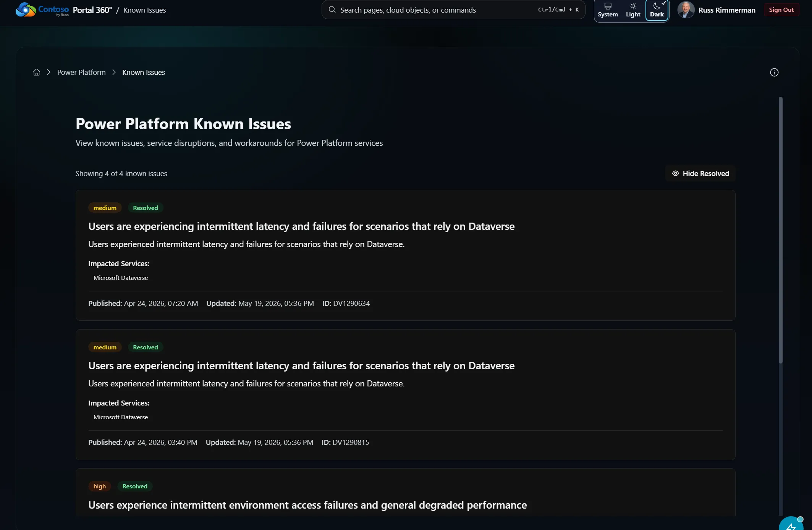
Task: Click 'Showing 4 of 4 known issues'
Action: coord(121,173)
